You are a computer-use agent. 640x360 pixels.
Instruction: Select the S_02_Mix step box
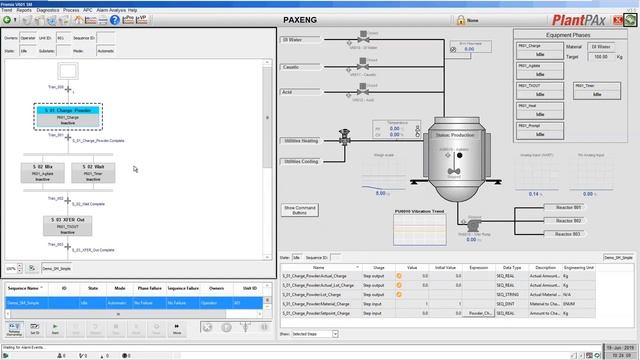[42, 173]
